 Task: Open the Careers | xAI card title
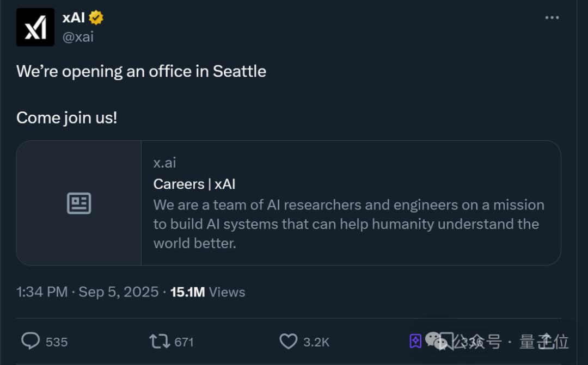coord(194,184)
